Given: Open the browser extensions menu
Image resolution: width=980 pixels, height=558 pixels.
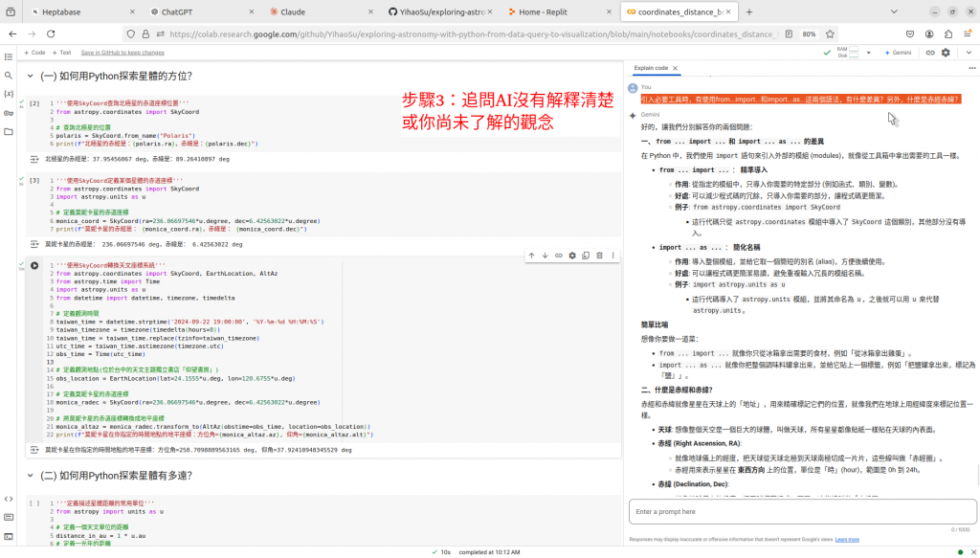Looking at the screenshot, I should 948,33.
